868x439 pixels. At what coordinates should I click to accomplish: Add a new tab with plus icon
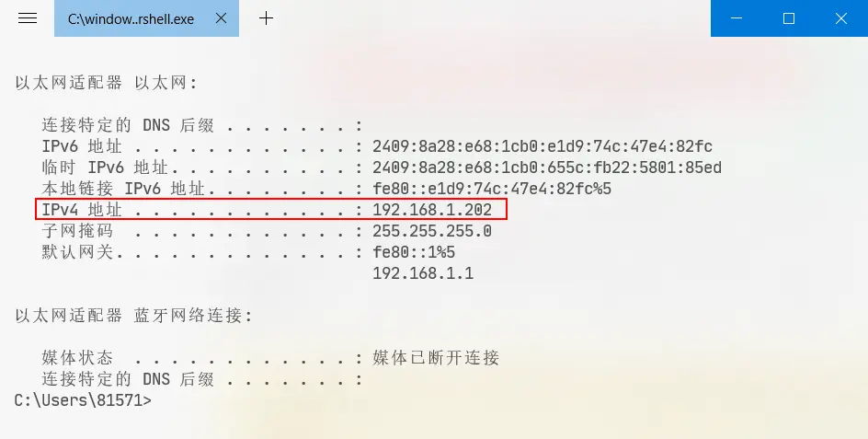[x=267, y=18]
